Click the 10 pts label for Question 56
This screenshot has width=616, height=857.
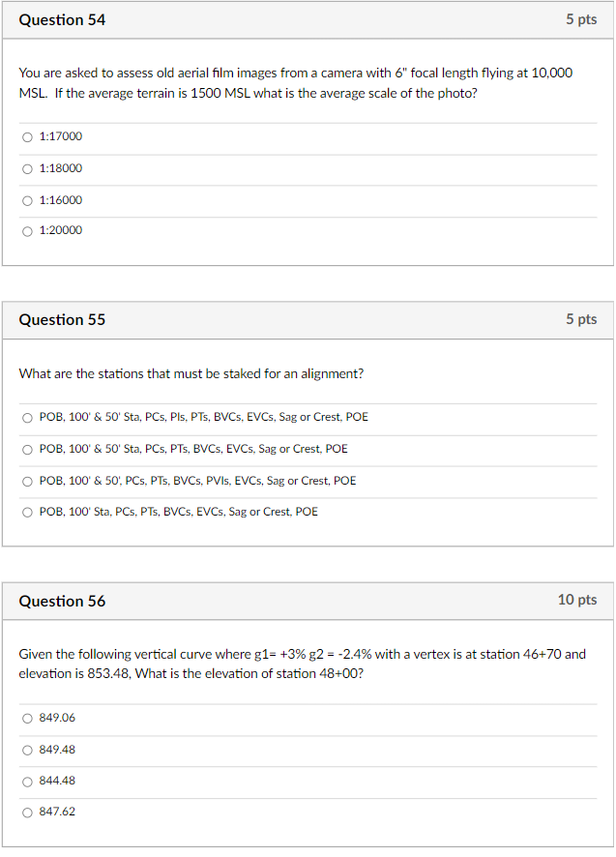[x=578, y=600]
